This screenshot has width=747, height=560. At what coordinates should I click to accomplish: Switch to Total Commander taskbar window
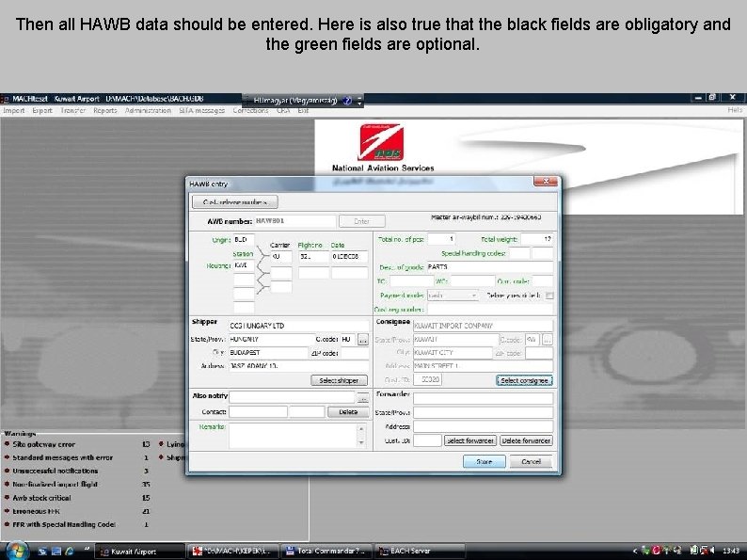(326, 552)
